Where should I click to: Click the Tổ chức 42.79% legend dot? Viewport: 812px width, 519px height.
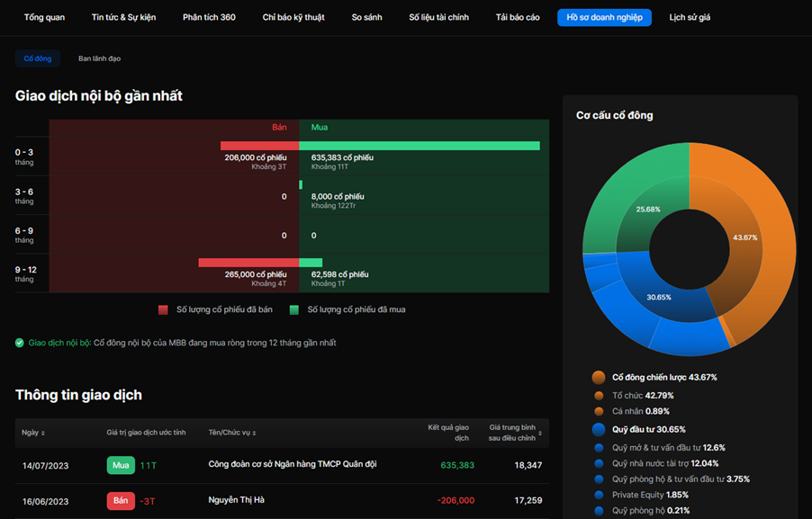[x=600, y=396]
